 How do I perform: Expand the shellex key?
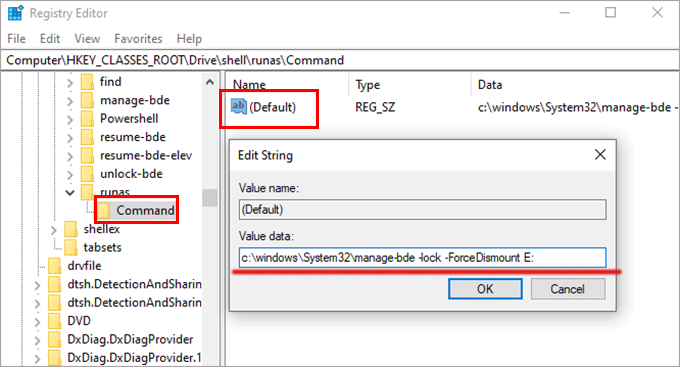54,230
